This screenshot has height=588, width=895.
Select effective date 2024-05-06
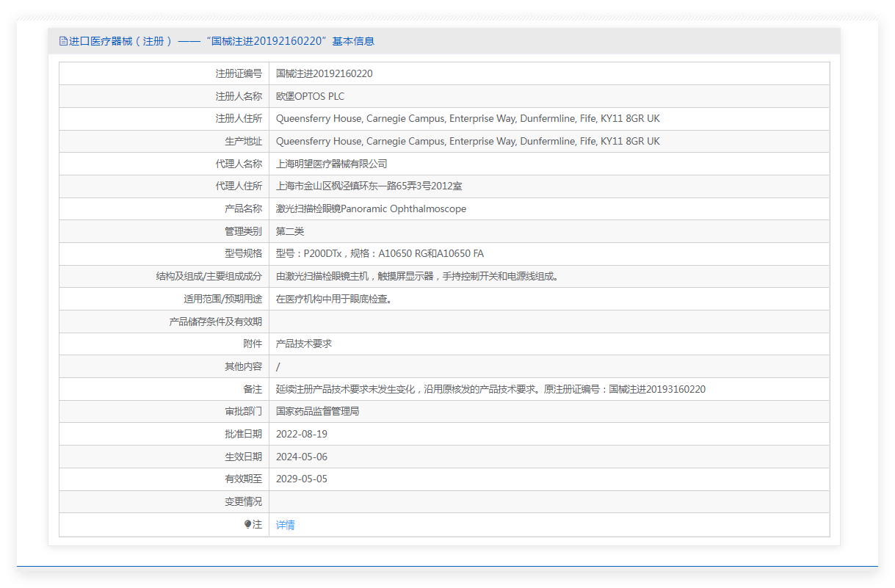tap(302, 457)
